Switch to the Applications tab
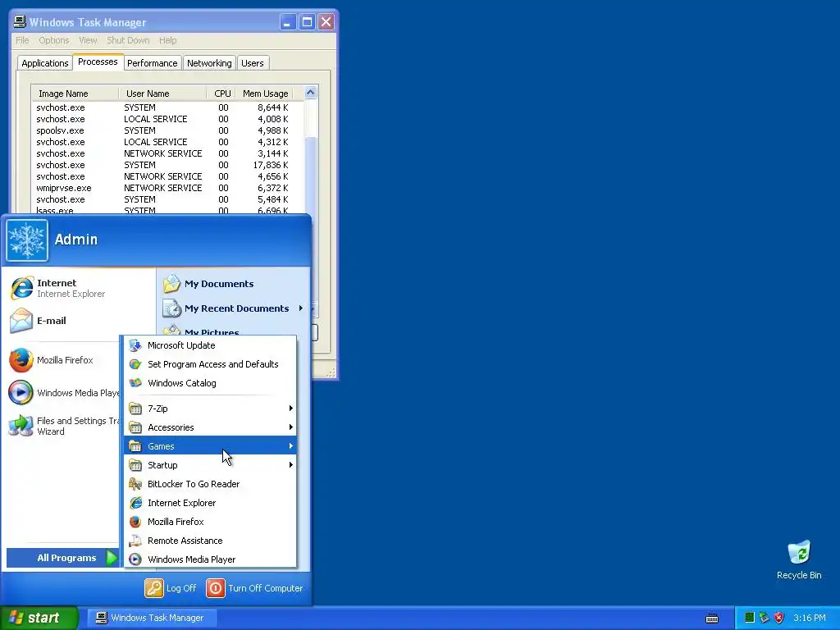This screenshot has height=630, width=840. 45,63
